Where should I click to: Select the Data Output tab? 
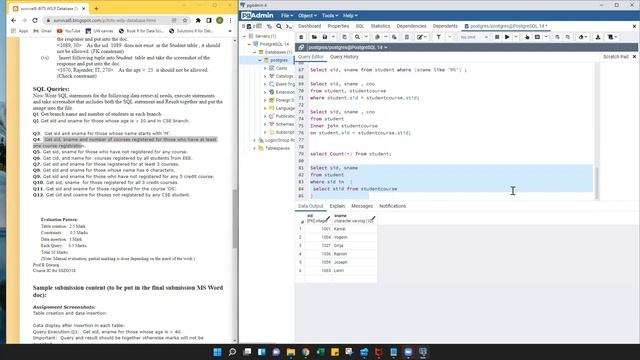click(x=310, y=206)
